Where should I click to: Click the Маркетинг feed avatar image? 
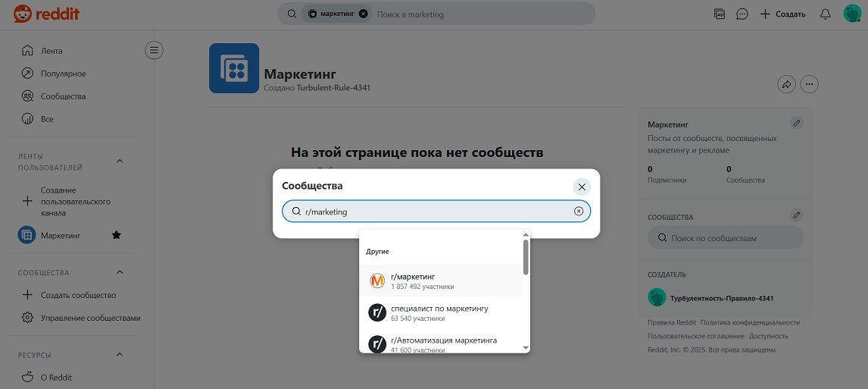(x=234, y=68)
